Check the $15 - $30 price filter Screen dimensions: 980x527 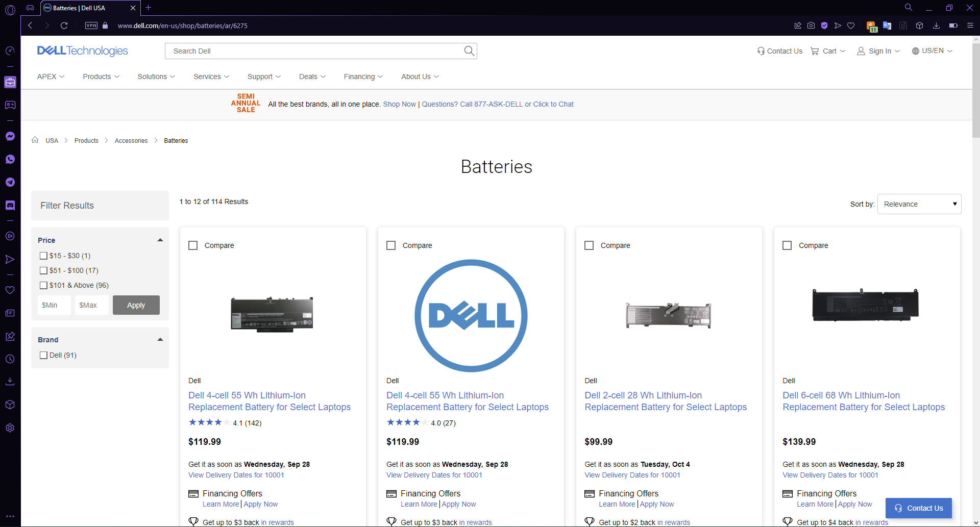coord(43,256)
